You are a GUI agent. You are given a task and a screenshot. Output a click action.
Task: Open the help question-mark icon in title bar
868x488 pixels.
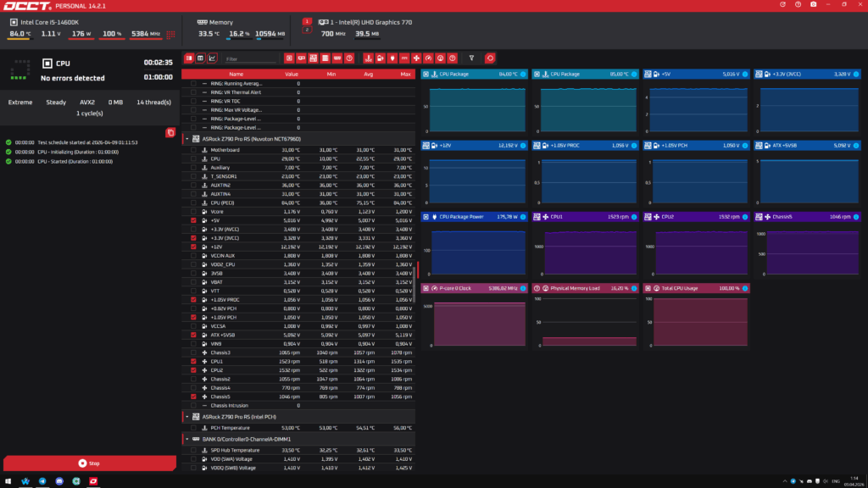(798, 4)
